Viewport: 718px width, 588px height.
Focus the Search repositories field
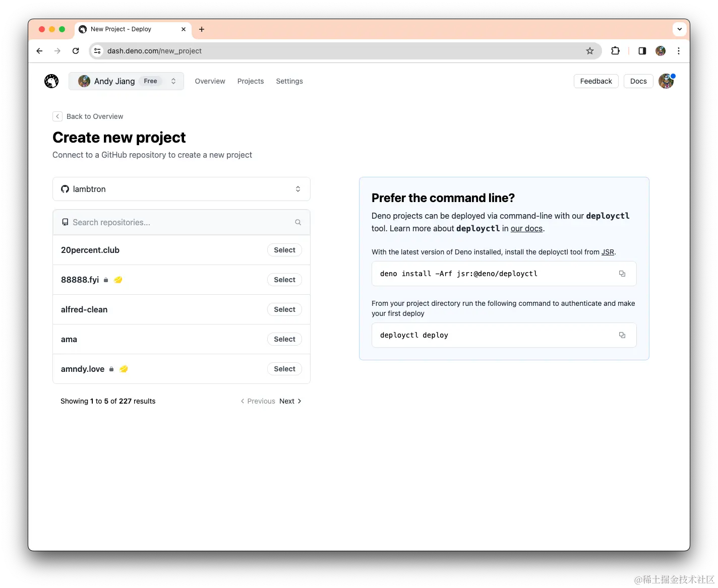coord(182,222)
